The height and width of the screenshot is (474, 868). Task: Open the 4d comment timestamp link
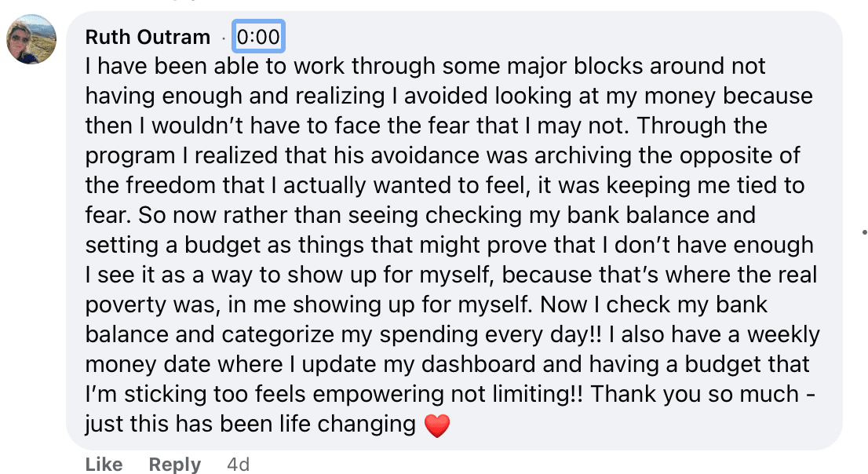click(238, 465)
